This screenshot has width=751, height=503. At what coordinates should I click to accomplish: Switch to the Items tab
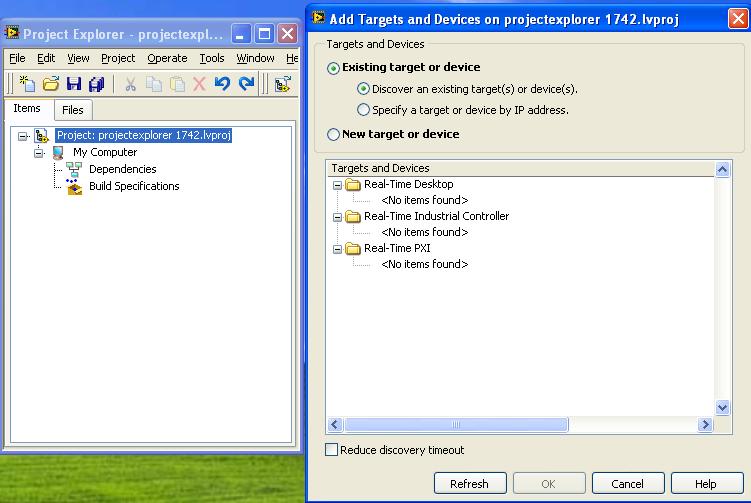[x=27, y=109]
